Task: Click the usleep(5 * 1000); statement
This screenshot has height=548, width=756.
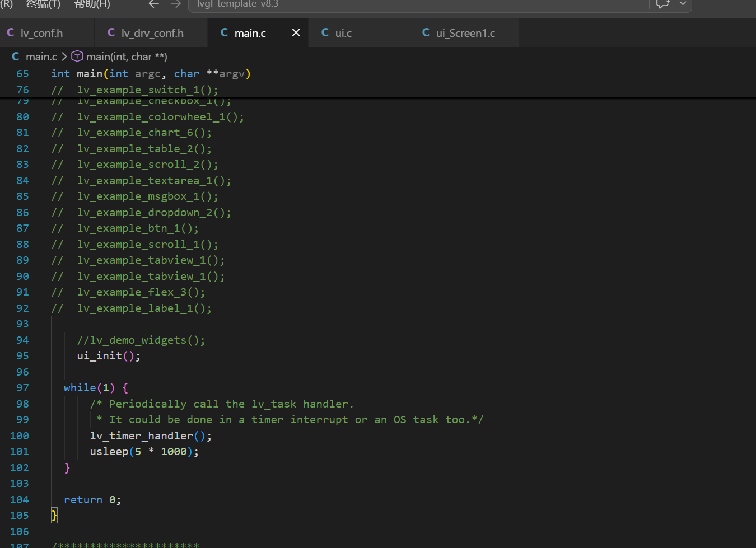Action: pyautogui.click(x=144, y=452)
